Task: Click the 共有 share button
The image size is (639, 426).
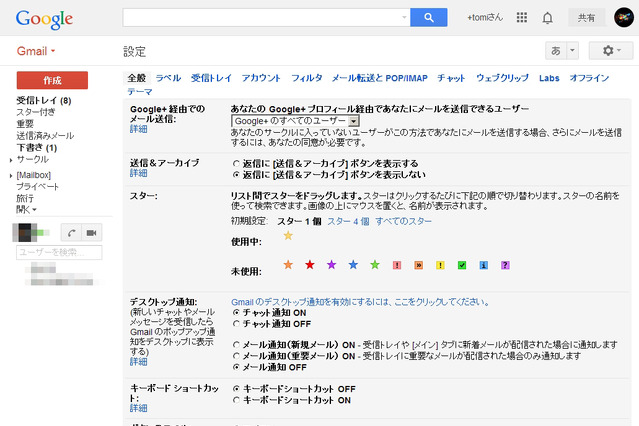Action: pos(586,18)
